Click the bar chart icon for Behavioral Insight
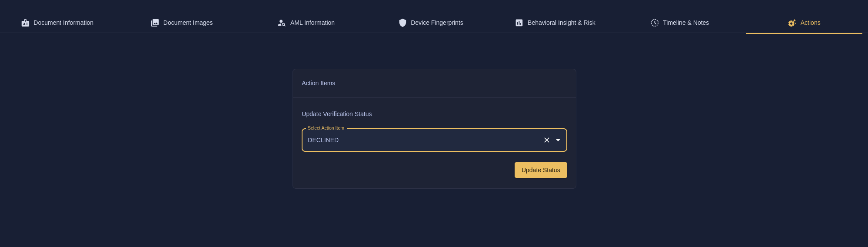Viewport: 868px width, 247px height. point(519,23)
